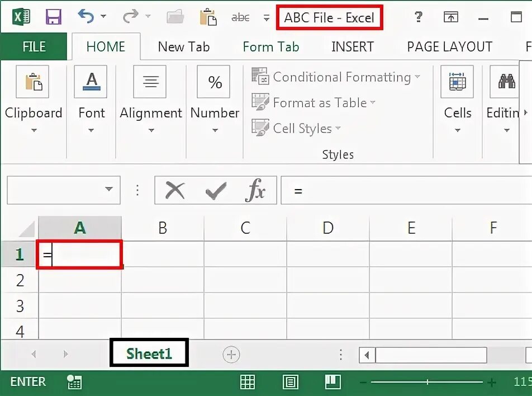Image resolution: width=532 pixels, height=396 pixels.
Task: Open the Form Tab ribbon tab
Action: tap(270, 46)
